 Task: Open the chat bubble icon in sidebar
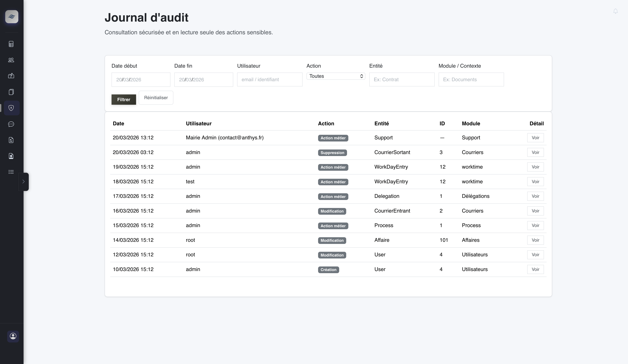(x=11, y=124)
